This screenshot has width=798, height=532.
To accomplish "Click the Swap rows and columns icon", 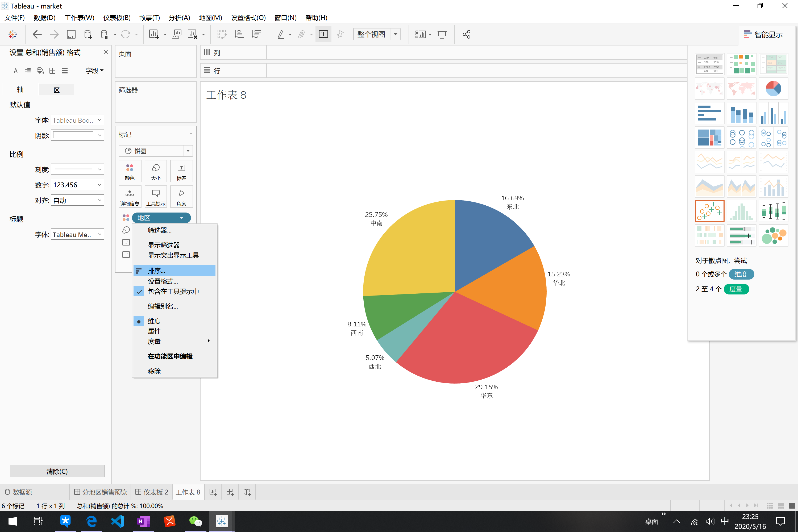I will [x=222, y=34].
